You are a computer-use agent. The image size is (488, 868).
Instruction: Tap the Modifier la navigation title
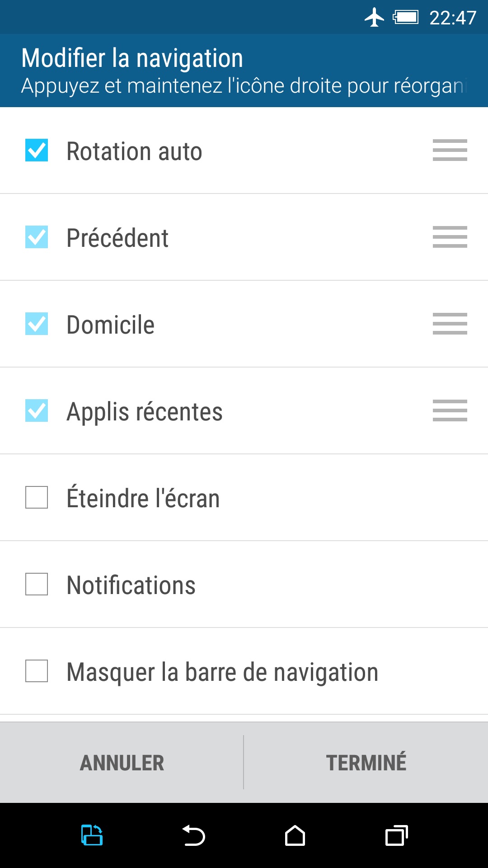click(132, 58)
